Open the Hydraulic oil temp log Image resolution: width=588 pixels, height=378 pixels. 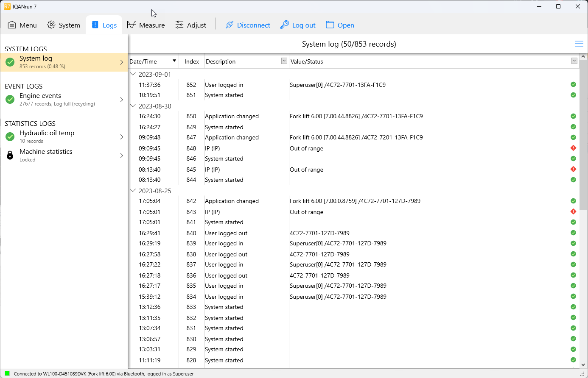(x=64, y=136)
